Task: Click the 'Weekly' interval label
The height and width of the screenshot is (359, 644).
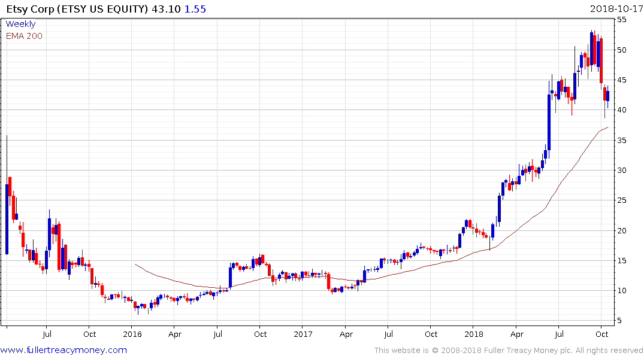Action: (20, 24)
